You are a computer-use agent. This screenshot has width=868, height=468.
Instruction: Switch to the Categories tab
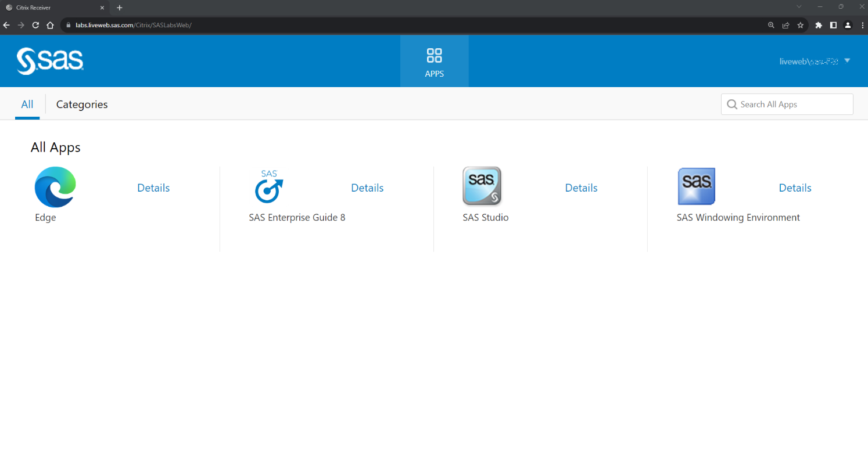tap(82, 105)
